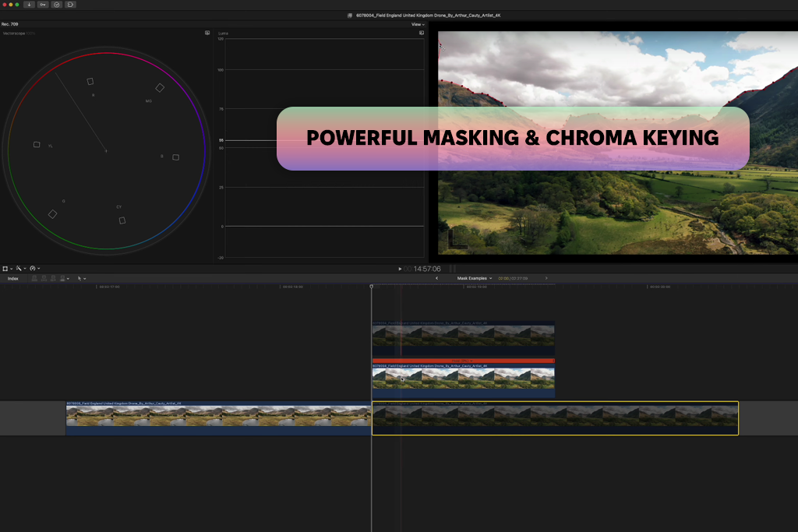
Task: Click the Overwrite clip icon
Action: 64,279
